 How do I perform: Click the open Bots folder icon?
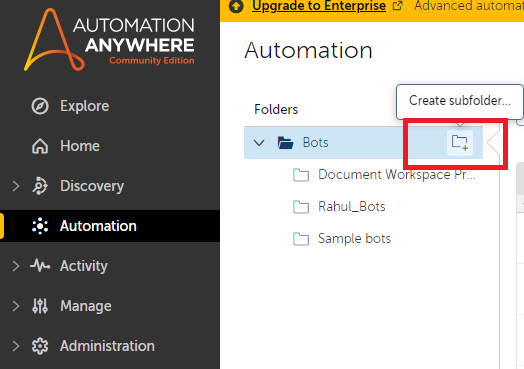coord(285,143)
